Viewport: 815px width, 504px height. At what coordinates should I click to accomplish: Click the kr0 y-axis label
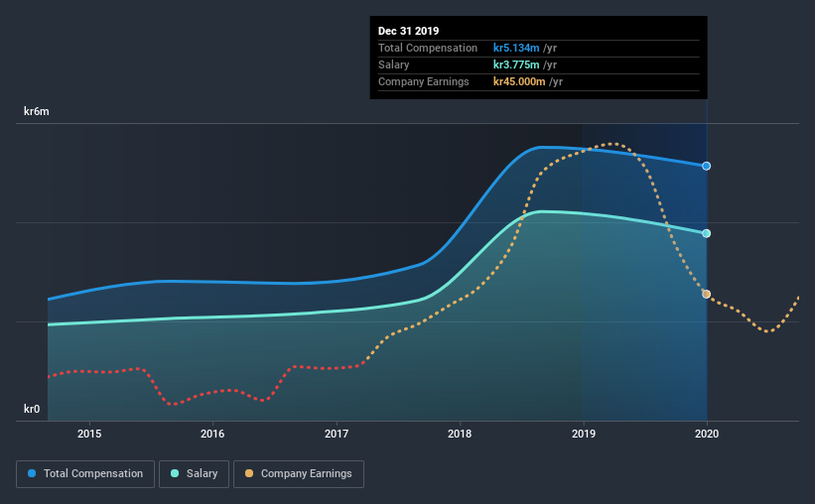tap(32, 409)
